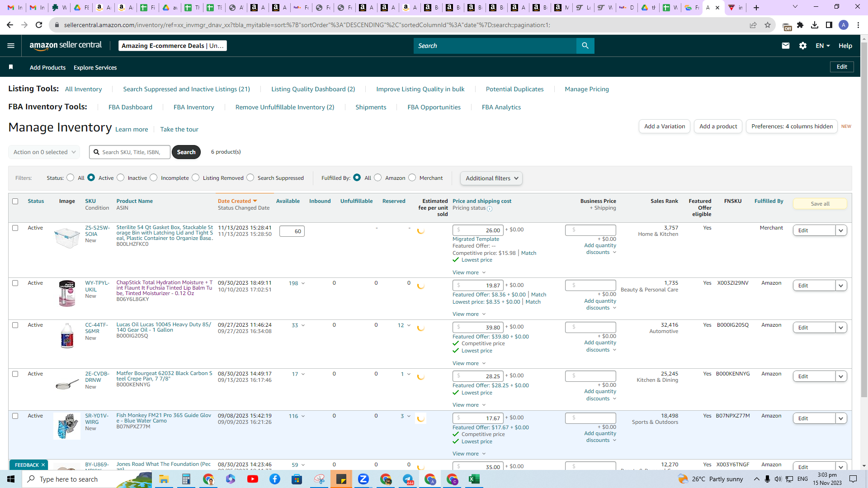Expand available quantity 198 for ChapStick

point(297,283)
